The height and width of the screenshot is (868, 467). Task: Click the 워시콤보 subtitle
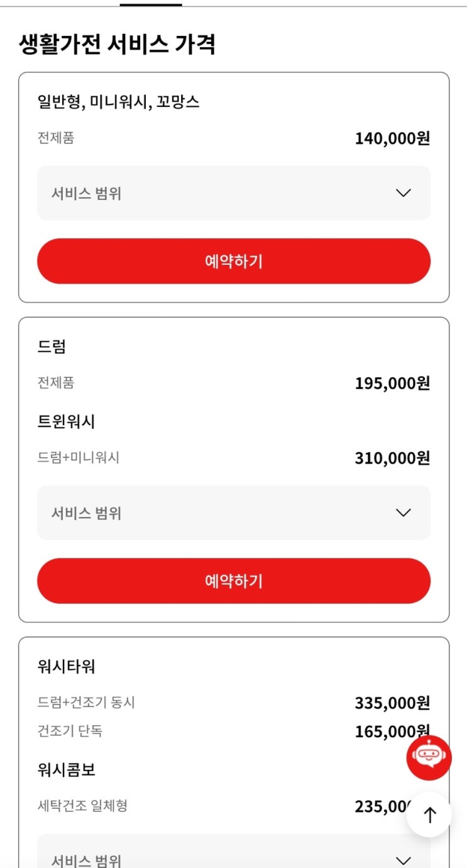click(x=66, y=770)
